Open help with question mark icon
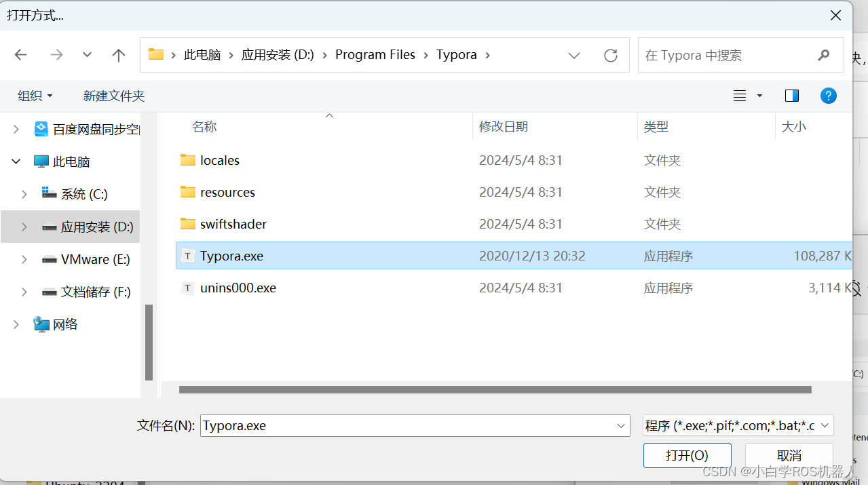Viewport: 868px width, 485px height. click(x=828, y=96)
